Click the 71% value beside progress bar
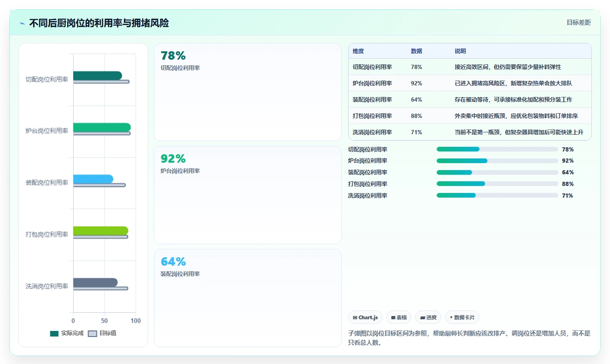The image size is (610, 364). [568, 196]
